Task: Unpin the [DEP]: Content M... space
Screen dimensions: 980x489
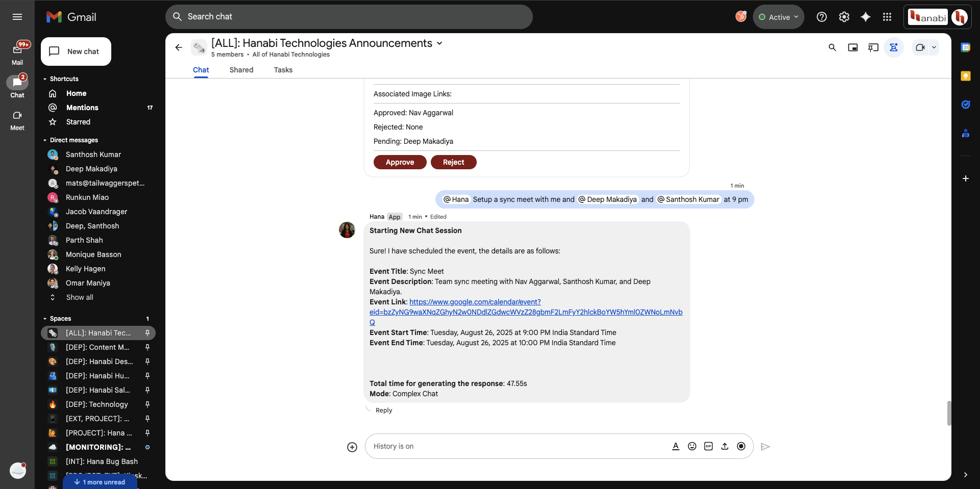Action: (148, 347)
